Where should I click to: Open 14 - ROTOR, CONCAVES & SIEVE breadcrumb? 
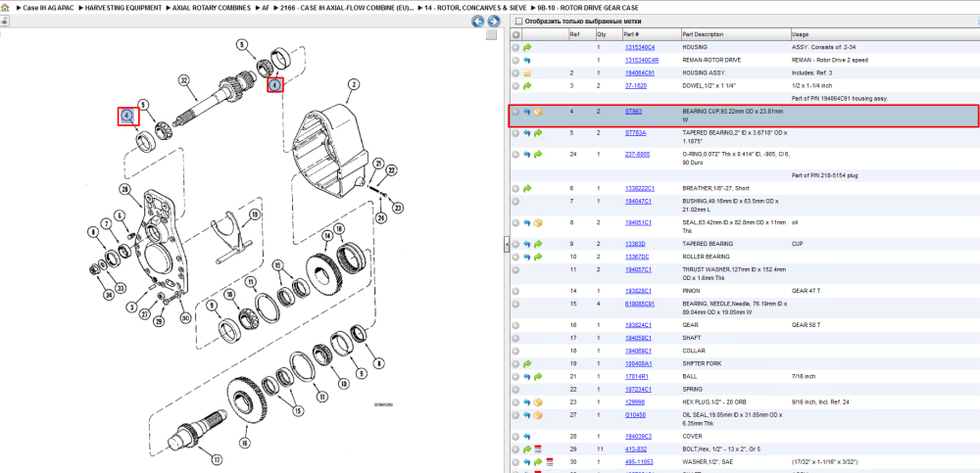[x=475, y=8]
